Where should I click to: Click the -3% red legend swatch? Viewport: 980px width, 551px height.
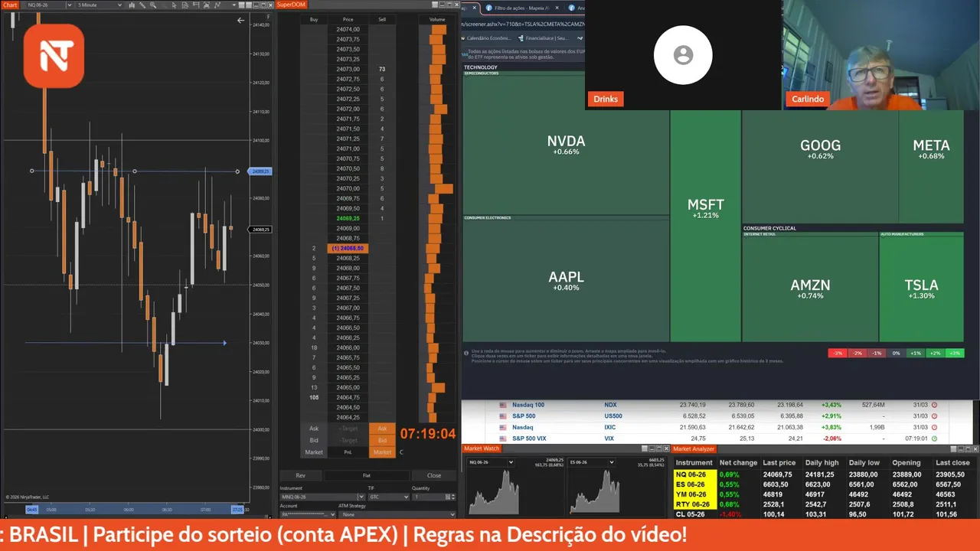coord(838,353)
